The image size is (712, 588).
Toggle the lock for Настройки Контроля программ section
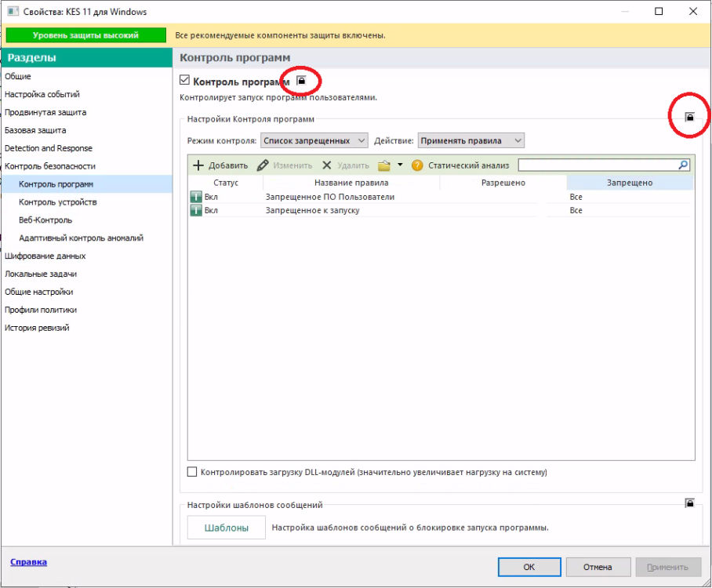(x=689, y=117)
